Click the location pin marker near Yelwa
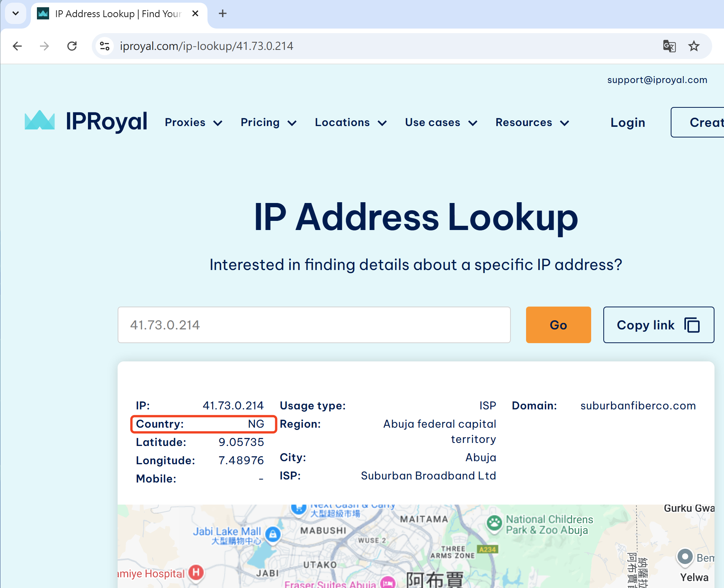Viewport: 724px width, 588px height. 685,557
